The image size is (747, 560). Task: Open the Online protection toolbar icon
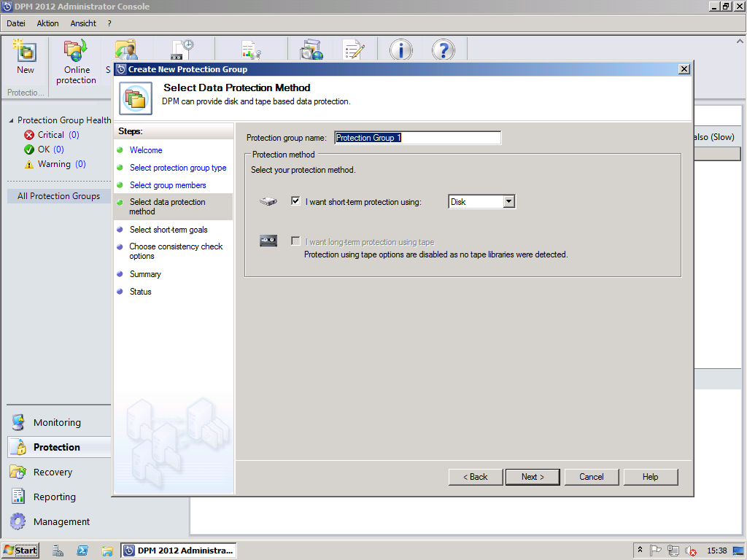point(76,50)
